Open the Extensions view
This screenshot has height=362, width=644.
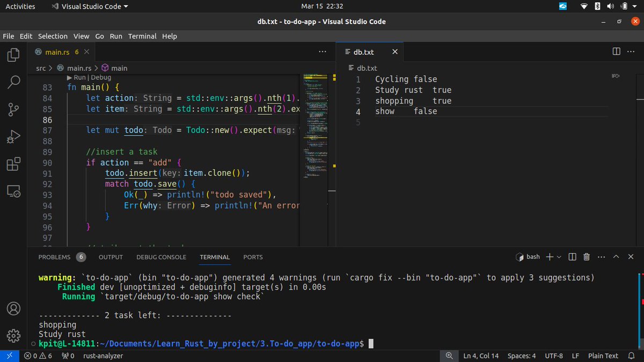(13, 164)
